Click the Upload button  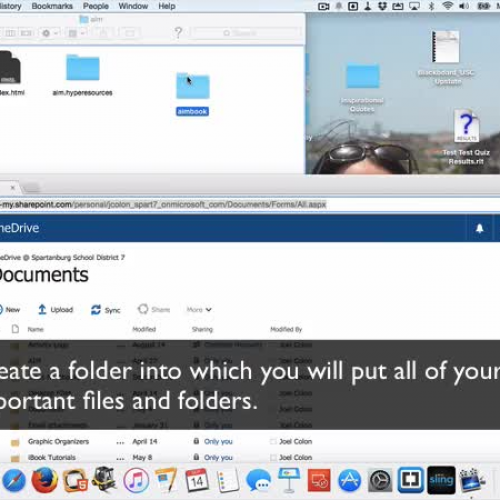pos(55,310)
